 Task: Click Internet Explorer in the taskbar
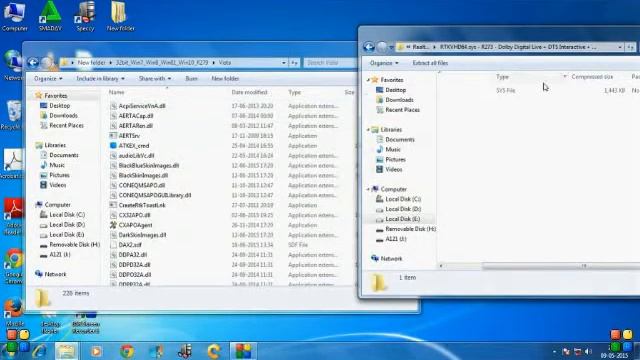[x=40, y=351]
